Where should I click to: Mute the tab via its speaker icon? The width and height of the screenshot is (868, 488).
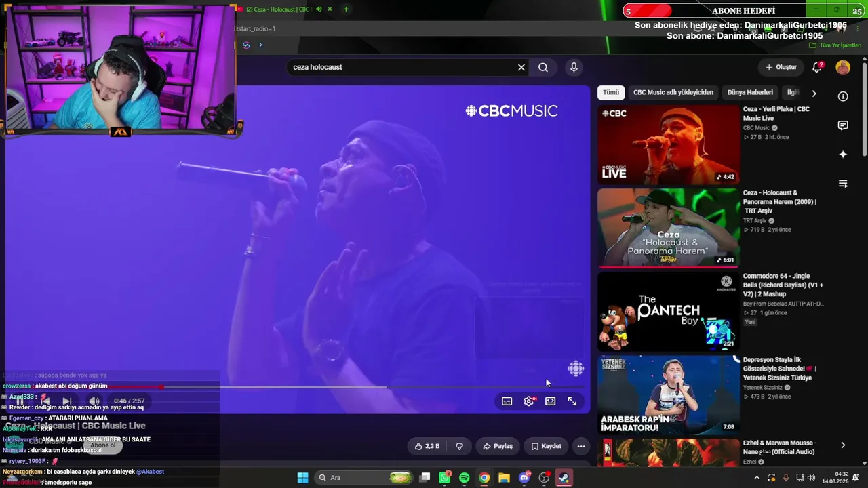tap(319, 9)
